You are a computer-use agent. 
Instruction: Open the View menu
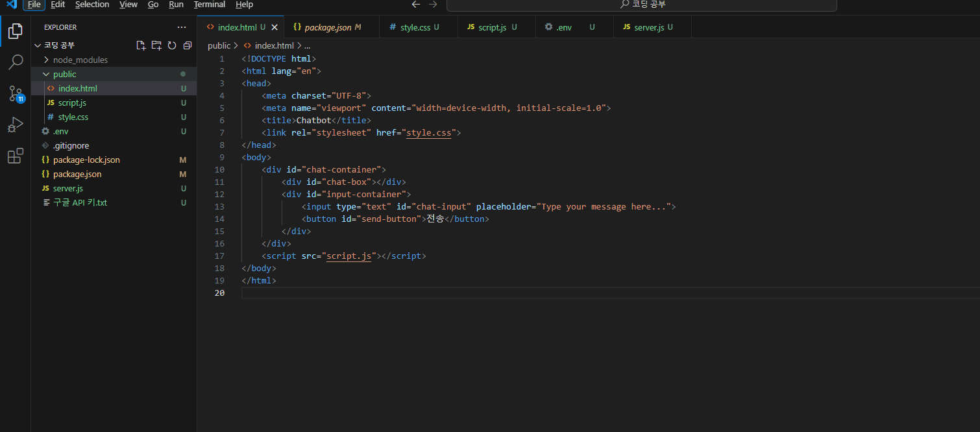(129, 5)
